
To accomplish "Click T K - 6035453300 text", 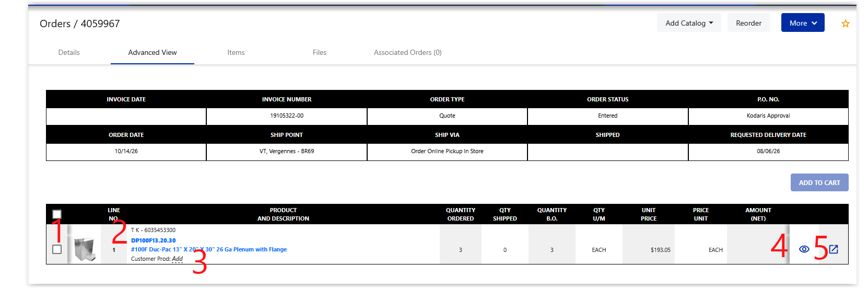I will click(153, 230).
